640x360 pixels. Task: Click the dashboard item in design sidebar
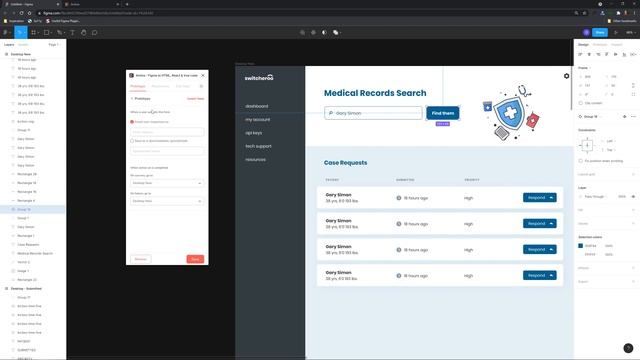257,106
